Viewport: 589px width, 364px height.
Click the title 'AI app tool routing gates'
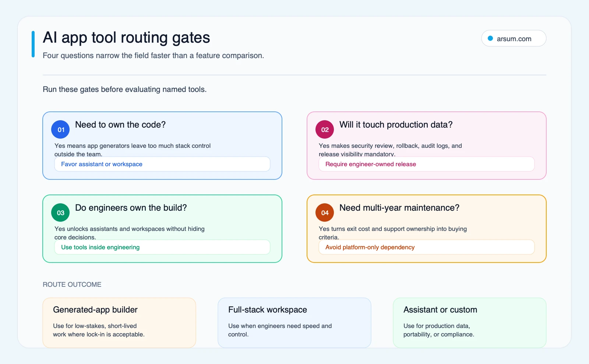[126, 38]
